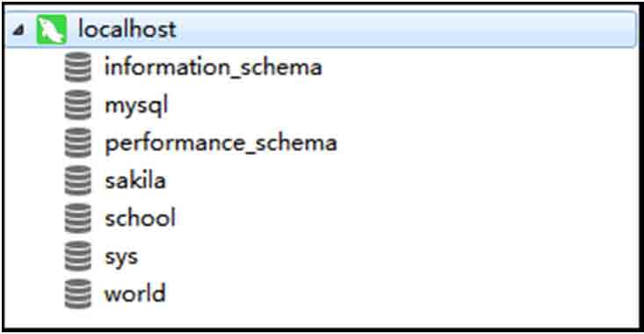Click the mysql database icon

point(78,105)
